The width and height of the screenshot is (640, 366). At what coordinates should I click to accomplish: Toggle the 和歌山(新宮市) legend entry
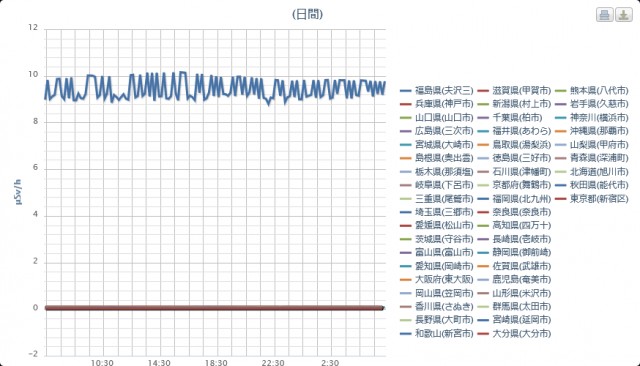coord(437,333)
